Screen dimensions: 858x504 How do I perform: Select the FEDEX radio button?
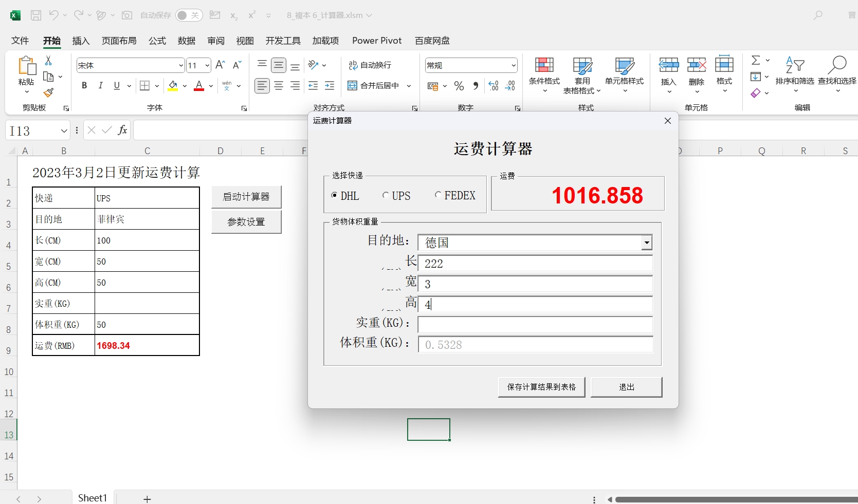(x=438, y=195)
